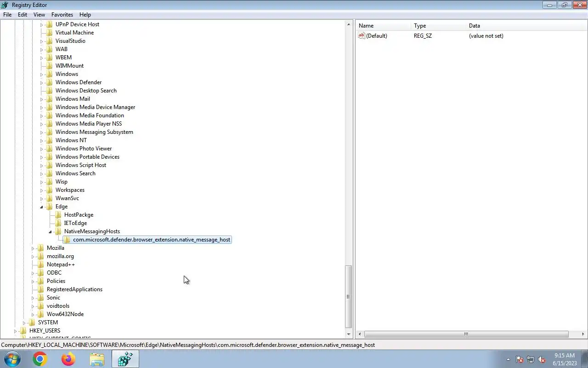This screenshot has height=368, width=588.
Task: Select the com.microsoft.defender native_message_host key
Action: [x=152, y=240]
